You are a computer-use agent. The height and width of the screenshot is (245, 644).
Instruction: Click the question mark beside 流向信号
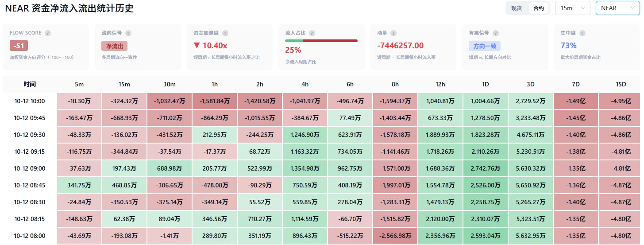(128, 33)
